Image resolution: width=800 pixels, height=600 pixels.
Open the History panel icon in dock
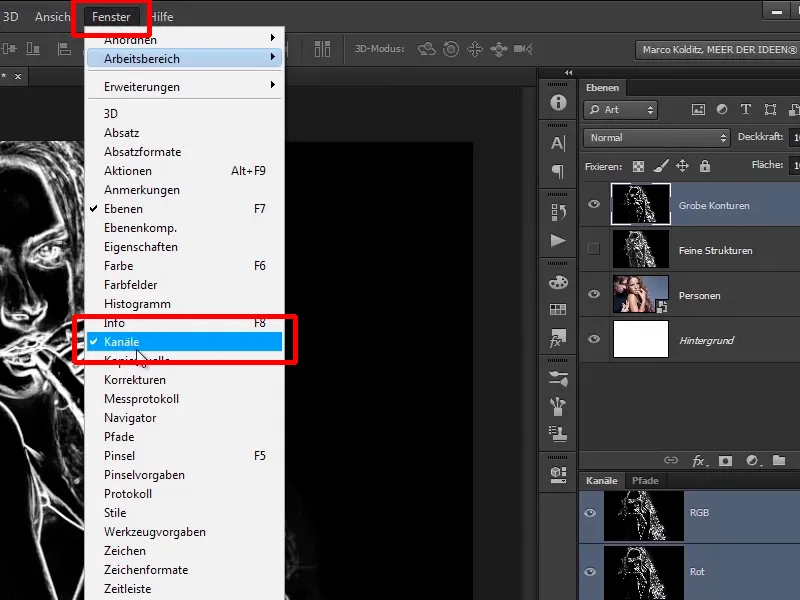coord(558,212)
